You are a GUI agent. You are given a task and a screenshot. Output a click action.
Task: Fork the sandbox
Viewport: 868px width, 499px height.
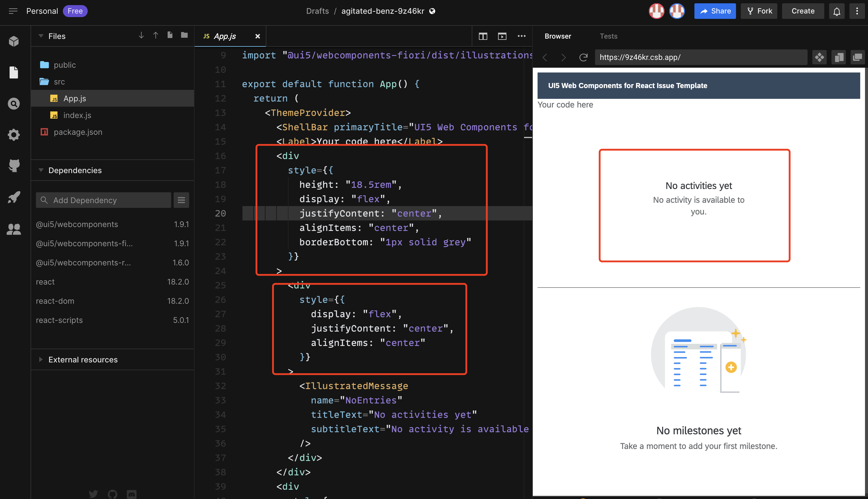(759, 11)
